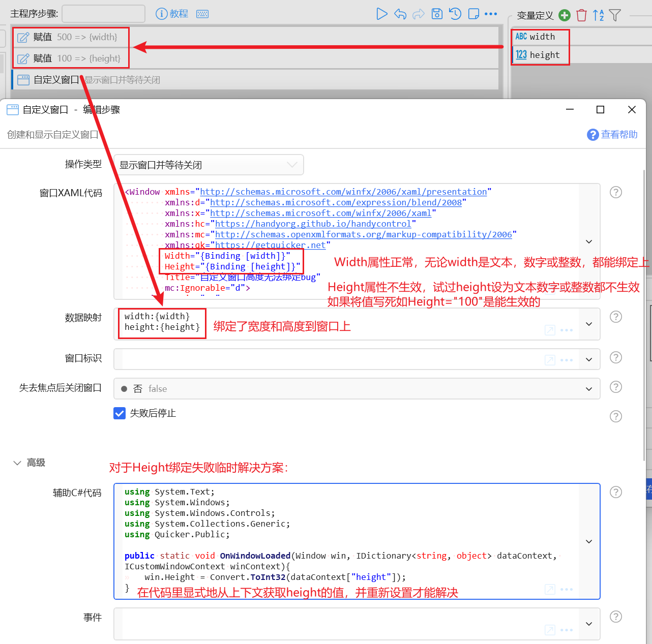Open the three-dot more menu in the top toolbar
The width and height of the screenshot is (652, 644).
pos(491,14)
